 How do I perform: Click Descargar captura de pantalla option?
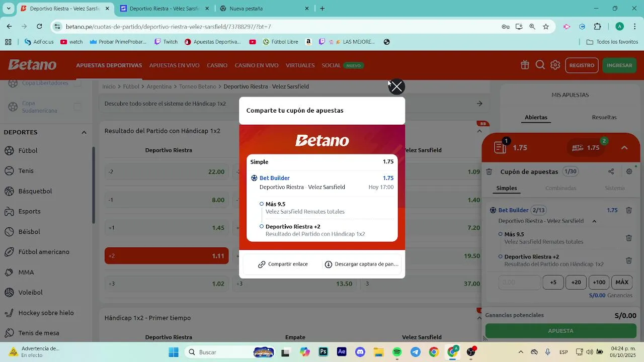coord(361,264)
